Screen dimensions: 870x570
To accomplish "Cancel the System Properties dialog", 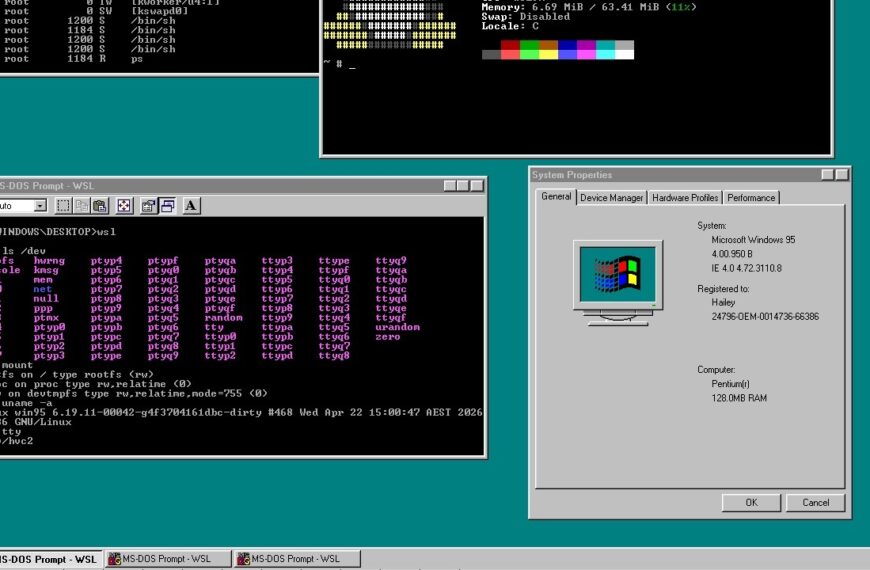I will (x=816, y=502).
